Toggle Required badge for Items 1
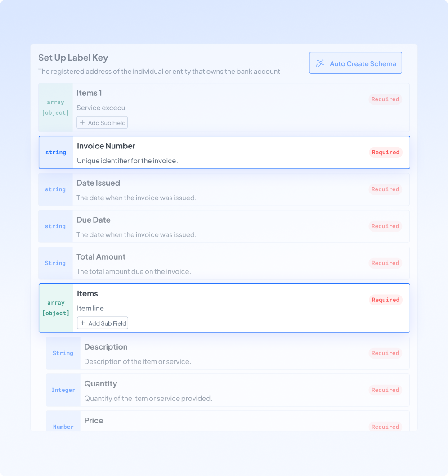The height and width of the screenshot is (476, 448). pos(385,99)
